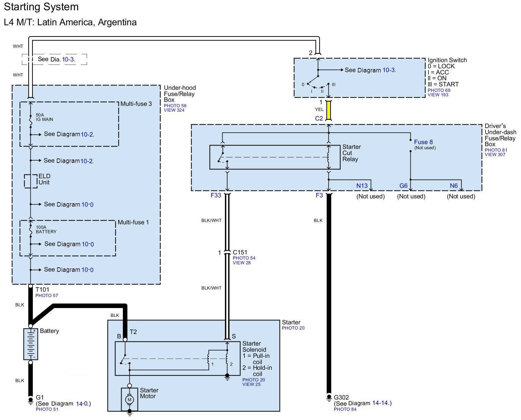Click the 50A IG MAIN fuse symbol
Image resolution: width=521 pixels, height=420 pixels.
pyautogui.click(x=30, y=120)
